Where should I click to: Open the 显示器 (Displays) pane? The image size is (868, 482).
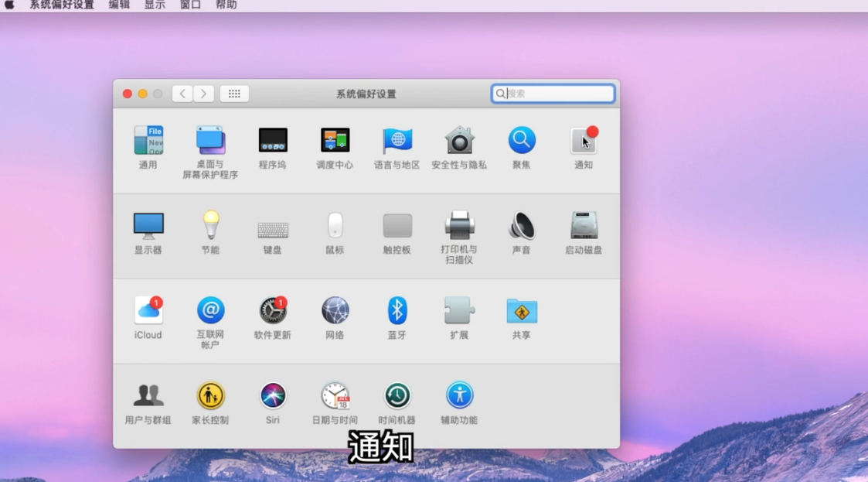[148, 225]
